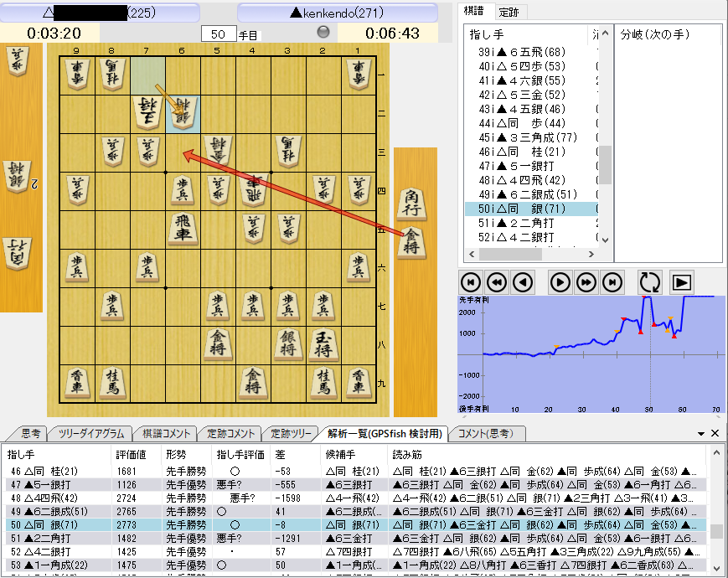Switch to the 定跡 tab
This screenshot has width=728, height=578.
coord(509,12)
